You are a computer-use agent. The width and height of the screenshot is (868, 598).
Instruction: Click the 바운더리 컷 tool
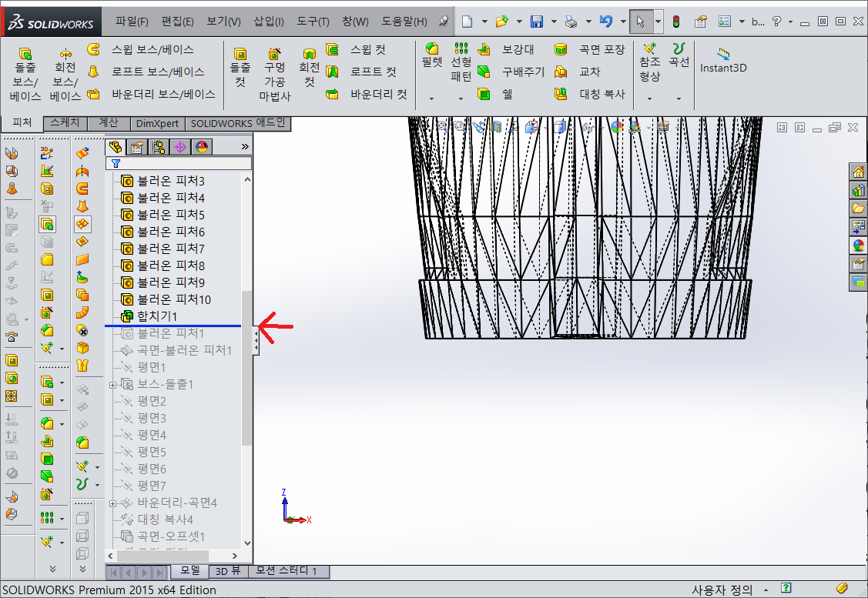click(367, 94)
